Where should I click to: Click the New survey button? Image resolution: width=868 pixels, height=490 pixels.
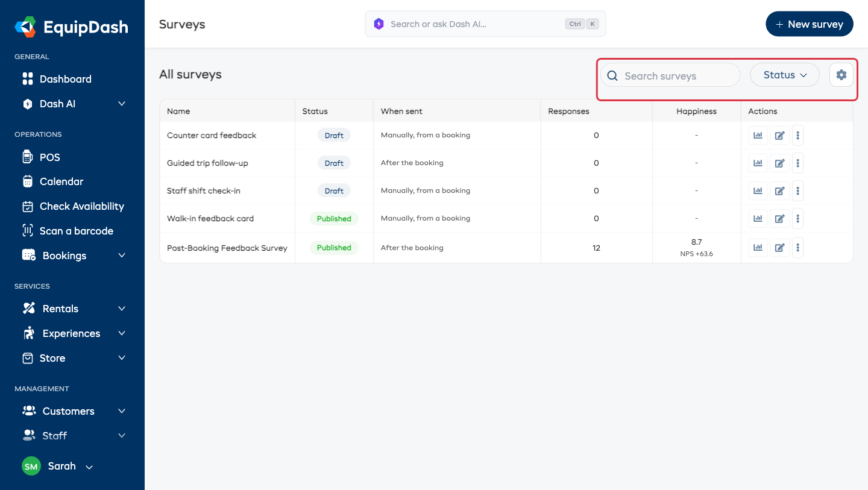(810, 24)
